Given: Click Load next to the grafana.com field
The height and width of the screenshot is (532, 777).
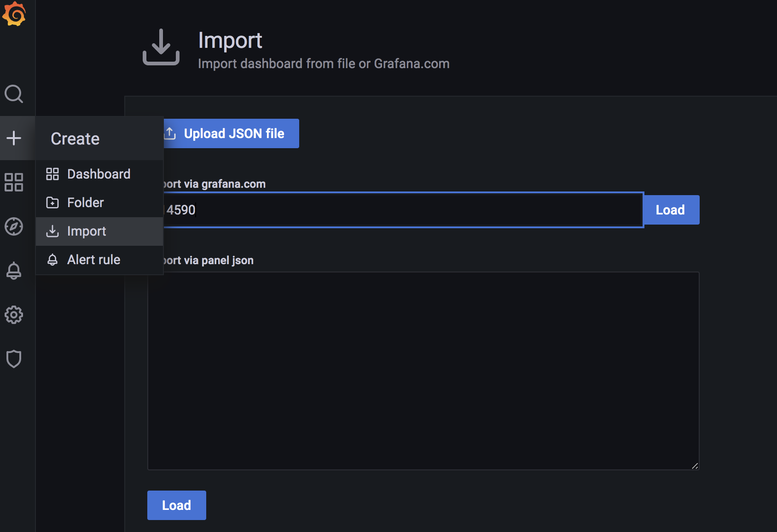Looking at the screenshot, I should pos(671,210).
